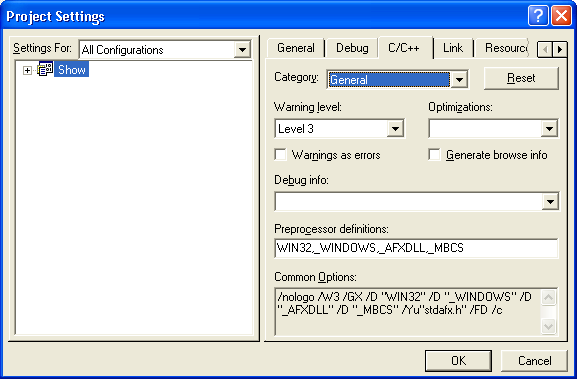This screenshot has width=577, height=379.
Task: Select the Show project tree item
Action: 72,69
